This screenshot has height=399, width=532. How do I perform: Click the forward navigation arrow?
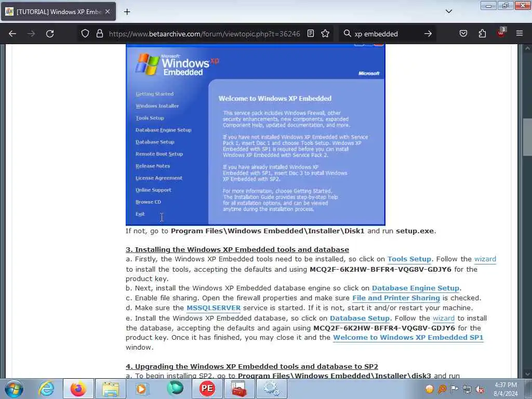pos(31,34)
